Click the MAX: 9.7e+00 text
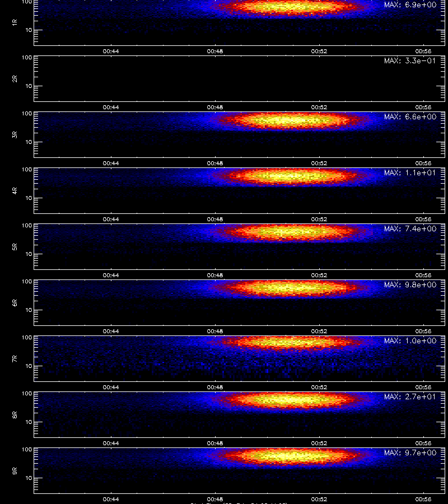The image size is (448, 504). [x=410, y=452]
